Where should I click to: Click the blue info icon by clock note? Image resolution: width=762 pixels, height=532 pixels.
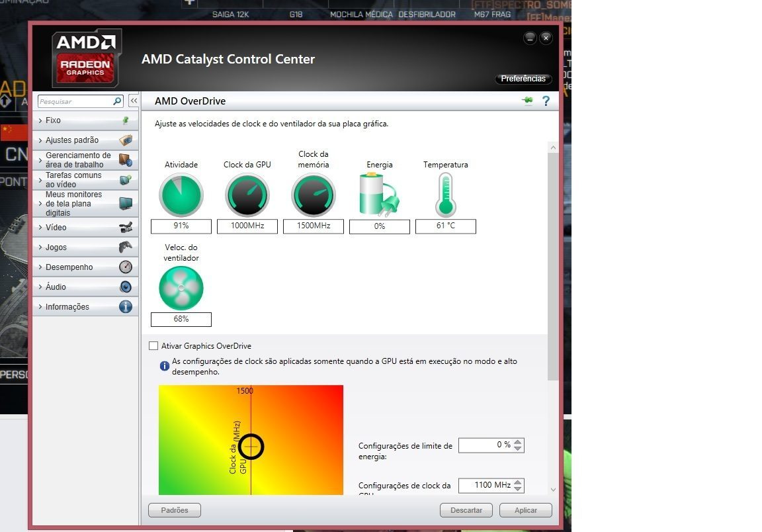click(x=164, y=366)
